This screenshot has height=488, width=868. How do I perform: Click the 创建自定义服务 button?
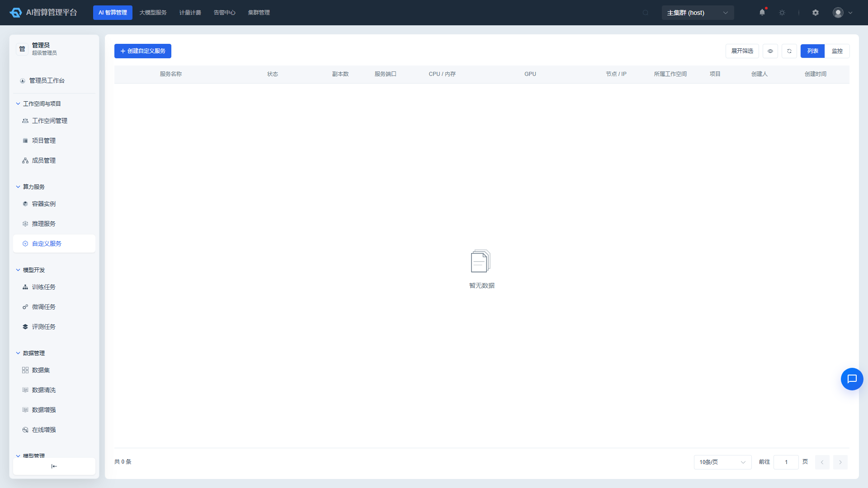(143, 51)
